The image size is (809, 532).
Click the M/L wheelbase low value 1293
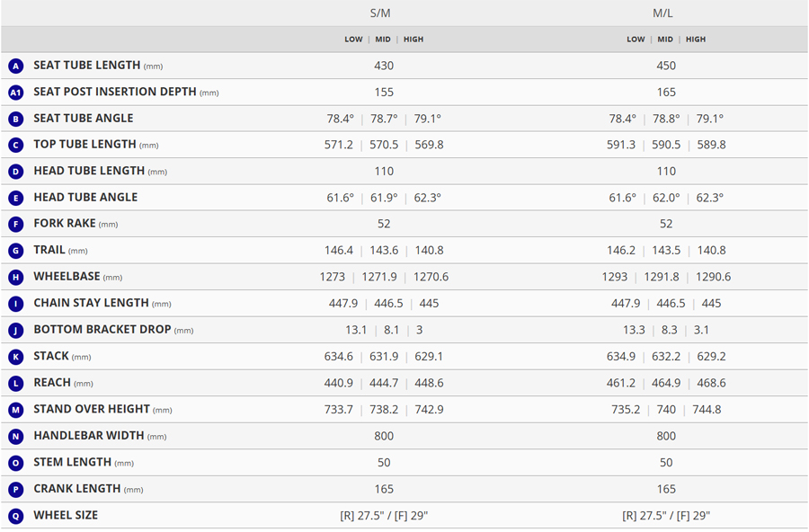pos(615,278)
